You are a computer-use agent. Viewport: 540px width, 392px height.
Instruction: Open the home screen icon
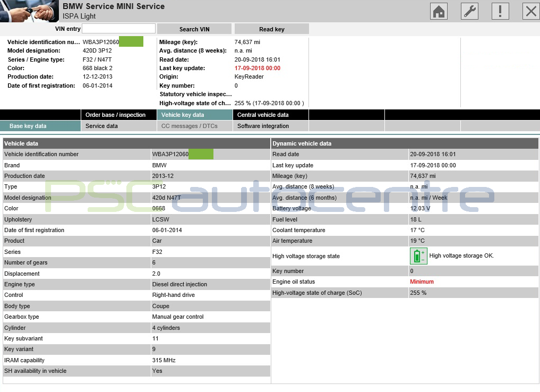[x=438, y=11]
